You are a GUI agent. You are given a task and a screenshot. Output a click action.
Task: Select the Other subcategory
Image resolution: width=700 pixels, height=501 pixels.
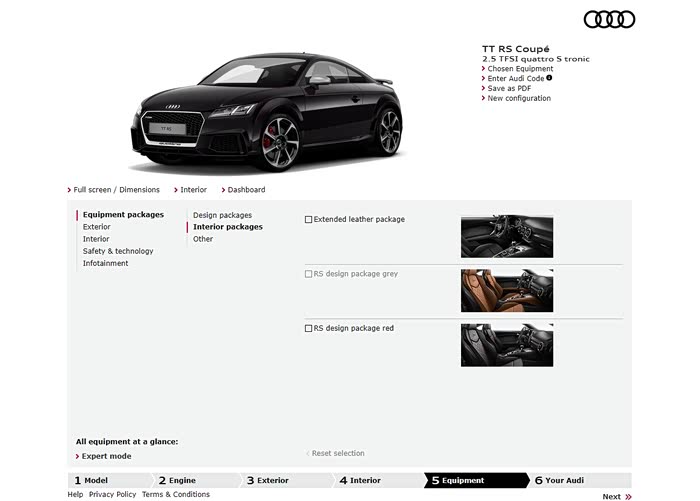[203, 239]
